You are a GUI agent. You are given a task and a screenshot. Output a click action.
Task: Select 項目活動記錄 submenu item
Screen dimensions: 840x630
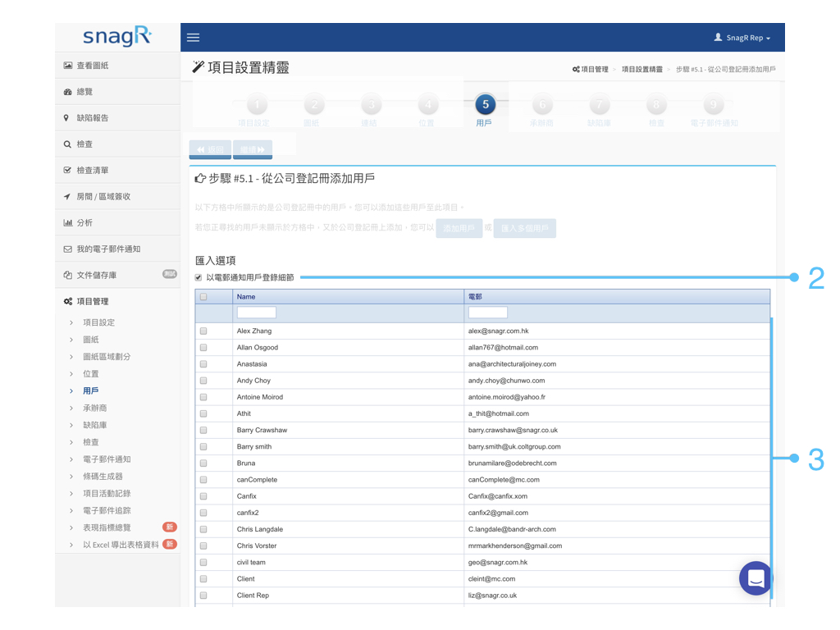pyautogui.click(x=107, y=493)
